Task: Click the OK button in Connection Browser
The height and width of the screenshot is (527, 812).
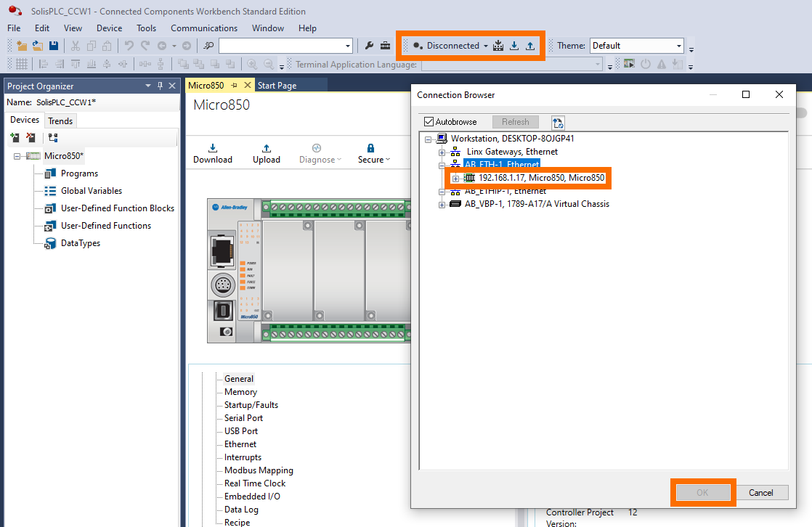Action: (x=702, y=493)
